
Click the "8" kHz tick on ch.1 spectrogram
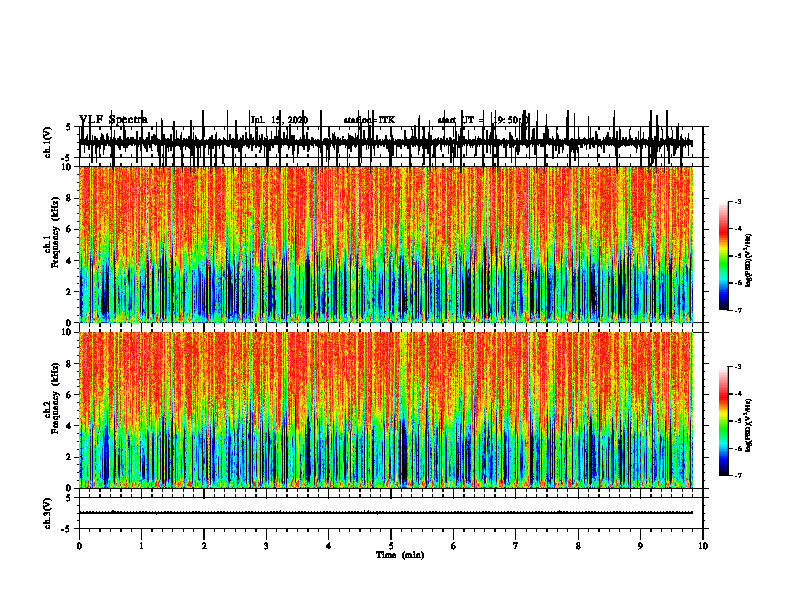tap(70, 198)
